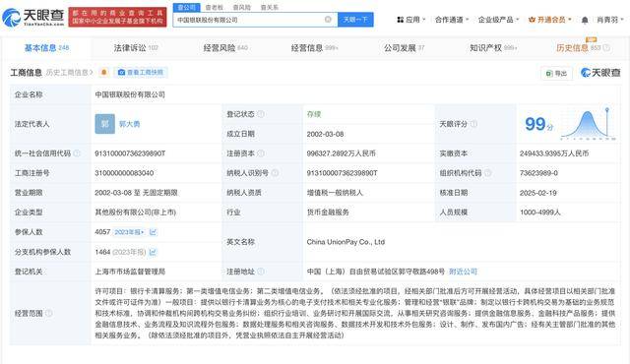This screenshot has width=630, height=364.
Task: Switch to the 经营风险 tab
Action: click(x=225, y=48)
